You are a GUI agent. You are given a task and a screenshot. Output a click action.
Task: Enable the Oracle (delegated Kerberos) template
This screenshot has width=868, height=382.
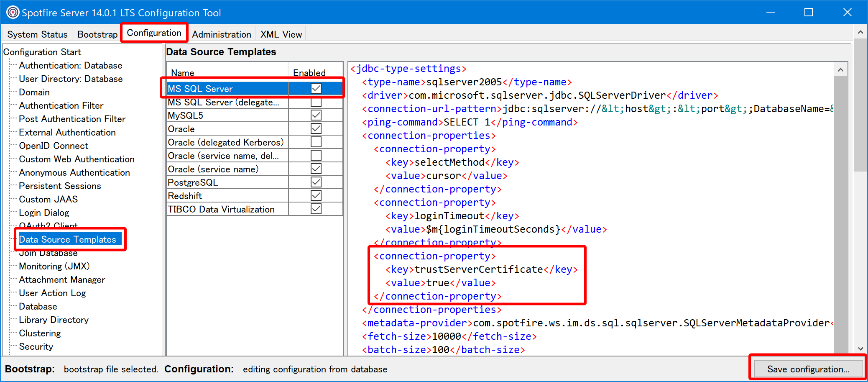coord(316,141)
